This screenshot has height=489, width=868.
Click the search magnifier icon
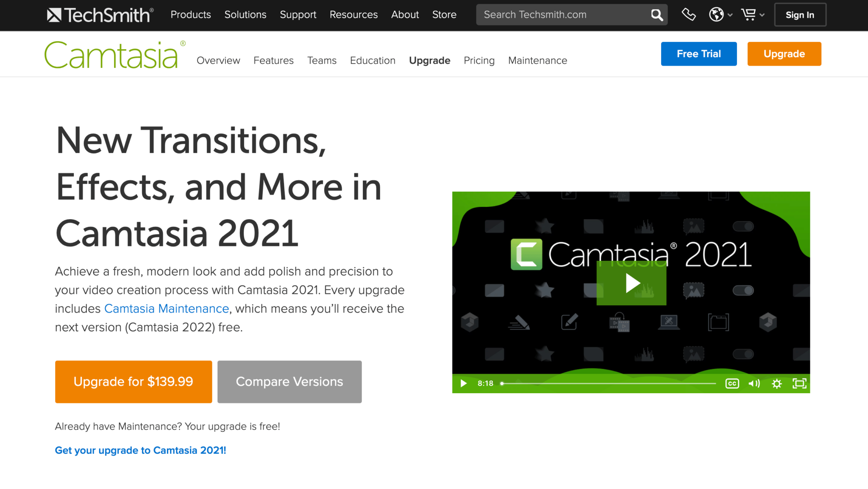click(x=657, y=15)
